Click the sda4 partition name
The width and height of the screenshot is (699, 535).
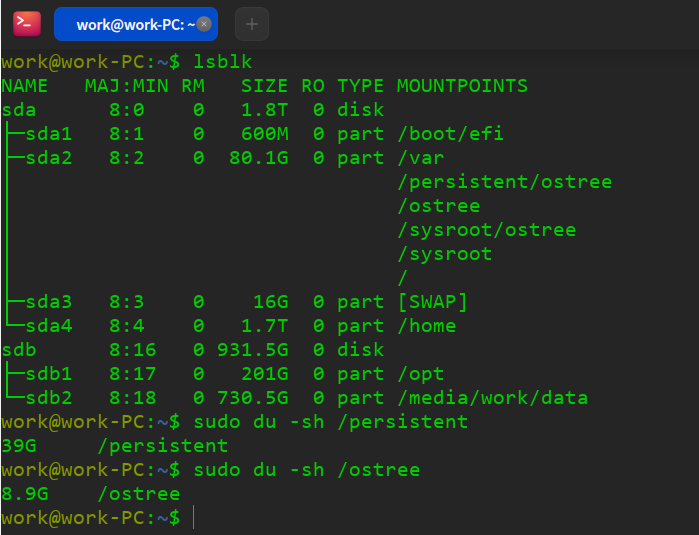49,326
